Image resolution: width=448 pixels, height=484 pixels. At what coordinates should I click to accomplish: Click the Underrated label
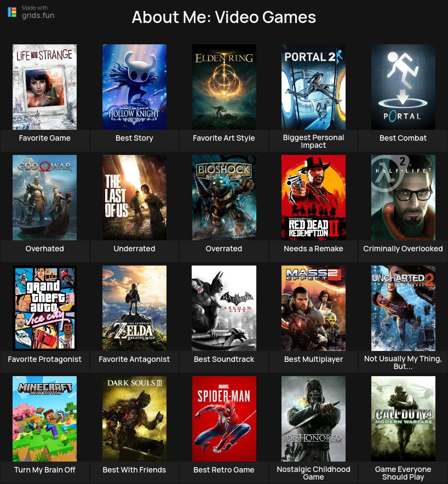(134, 249)
